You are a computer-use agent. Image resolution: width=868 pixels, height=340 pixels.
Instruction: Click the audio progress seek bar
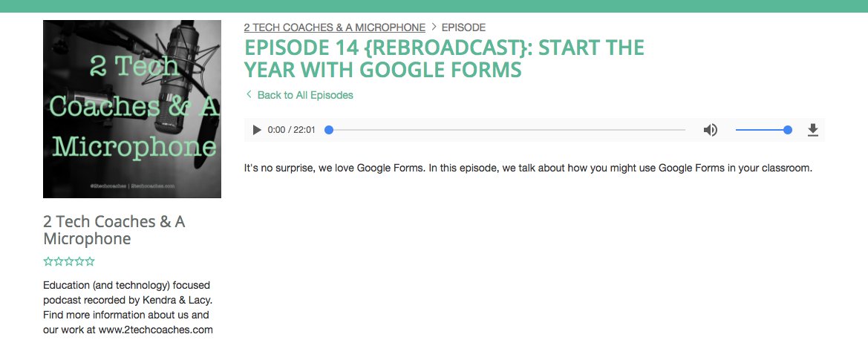click(x=506, y=130)
